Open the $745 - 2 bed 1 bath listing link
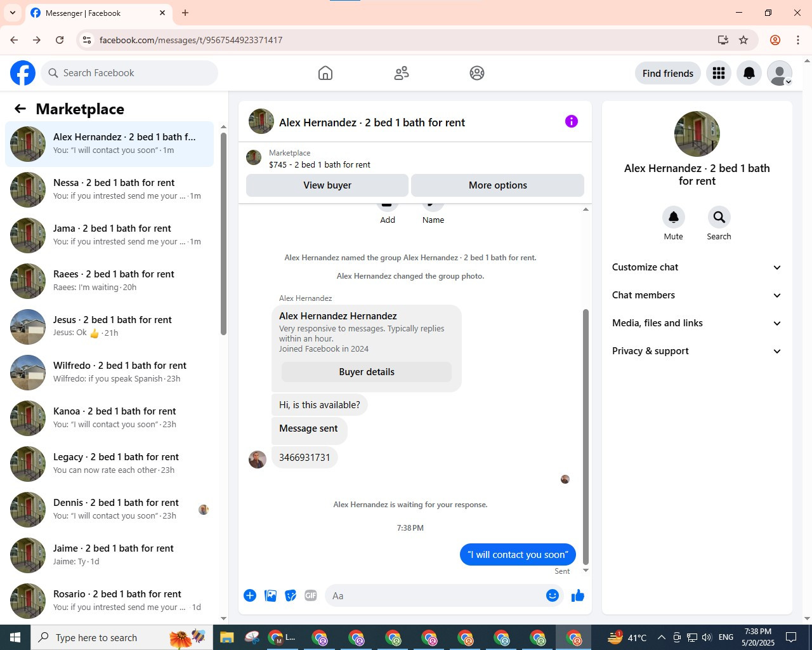 pos(320,164)
